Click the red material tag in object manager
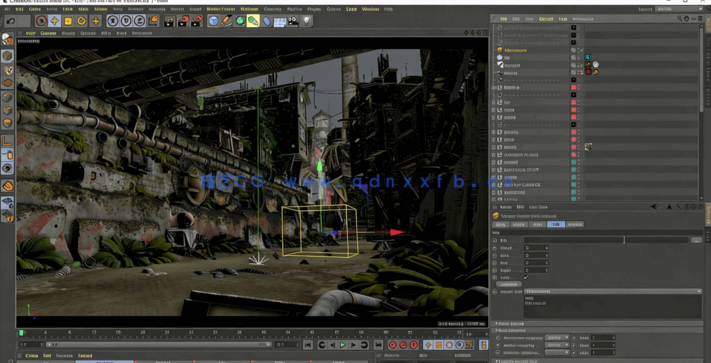Viewport: 711px width, 363px height. coord(589,72)
